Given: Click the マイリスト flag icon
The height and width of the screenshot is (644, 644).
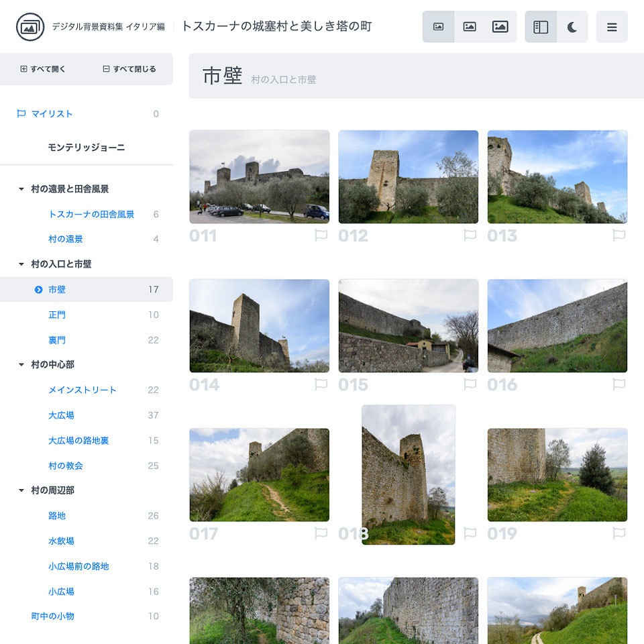Looking at the screenshot, I should (21, 114).
